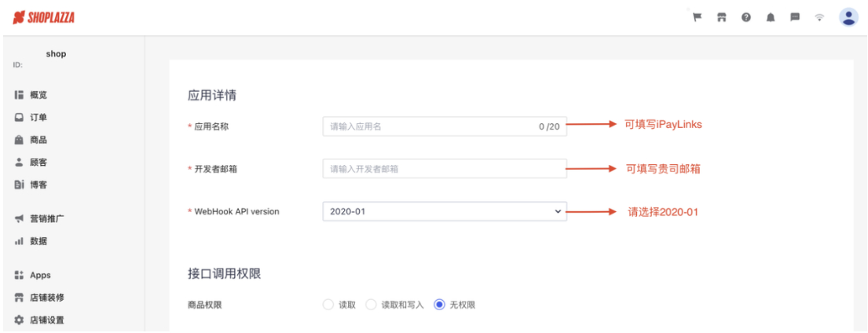Click the 顾客 customers person icon
Viewport: 868px width, 333px height.
19,163
